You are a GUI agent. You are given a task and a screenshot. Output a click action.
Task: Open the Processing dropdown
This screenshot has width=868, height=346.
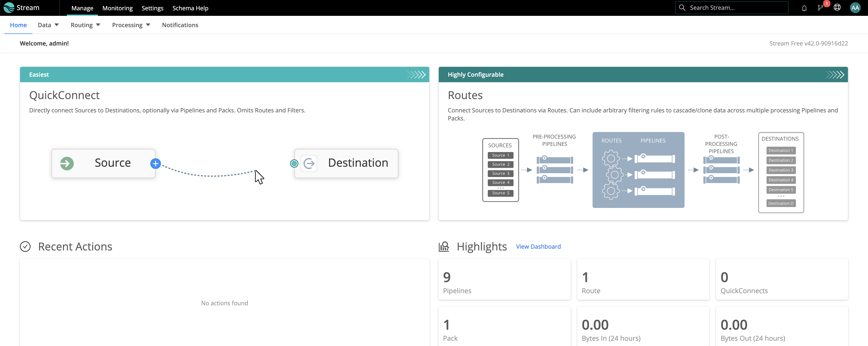(x=131, y=25)
